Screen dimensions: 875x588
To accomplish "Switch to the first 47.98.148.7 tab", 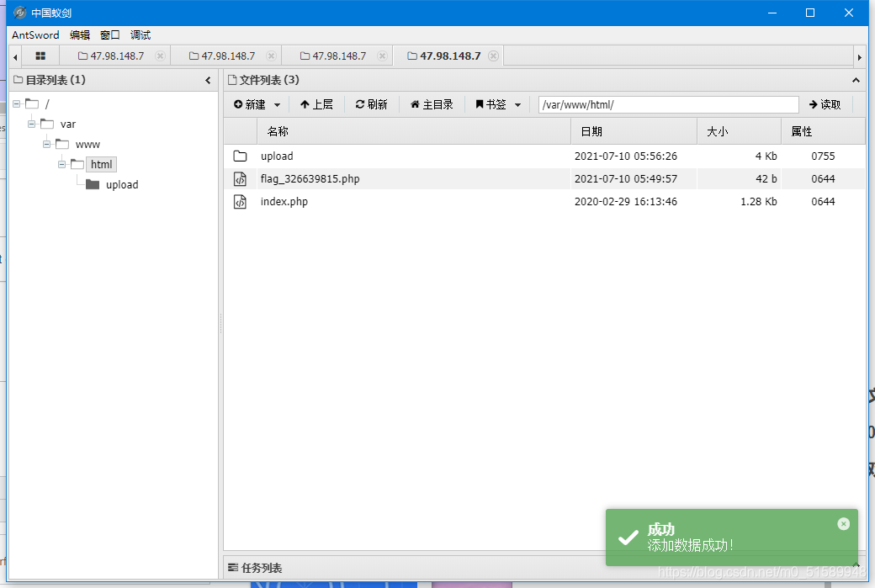I will pos(115,56).
